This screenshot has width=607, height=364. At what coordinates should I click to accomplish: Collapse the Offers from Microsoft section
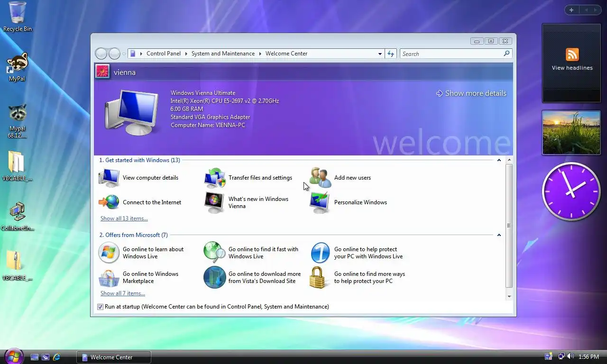499,235
